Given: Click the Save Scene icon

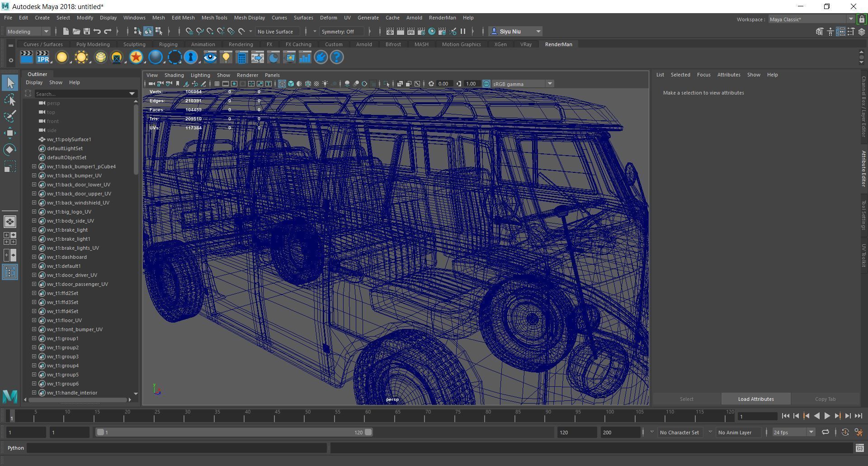Looking at the screenshot, I should click(87, 31).
